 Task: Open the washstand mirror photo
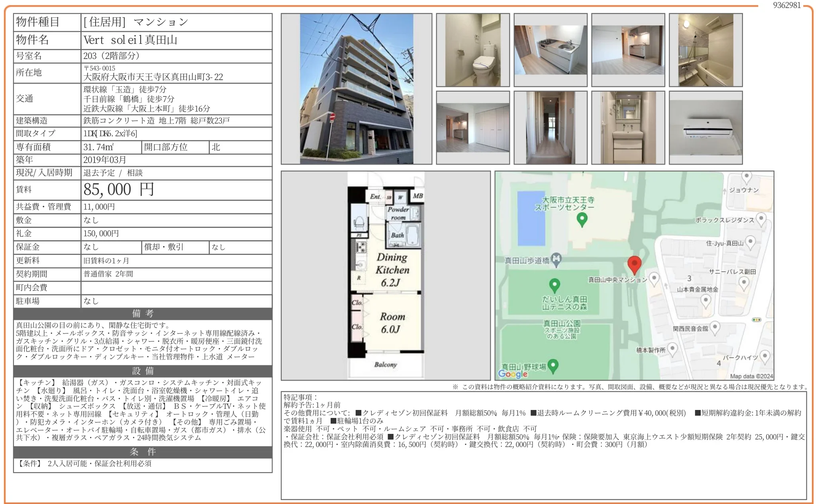pos(628,128)
